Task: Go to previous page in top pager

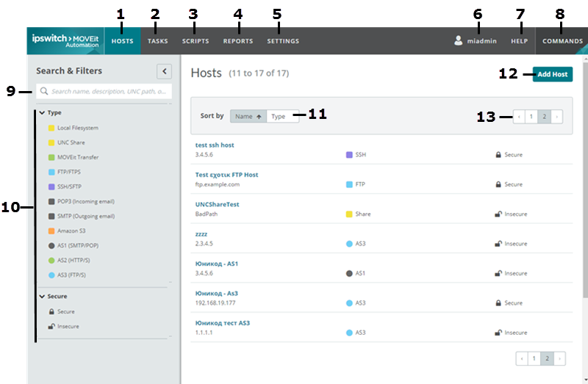Action: [x=519, y=117]
